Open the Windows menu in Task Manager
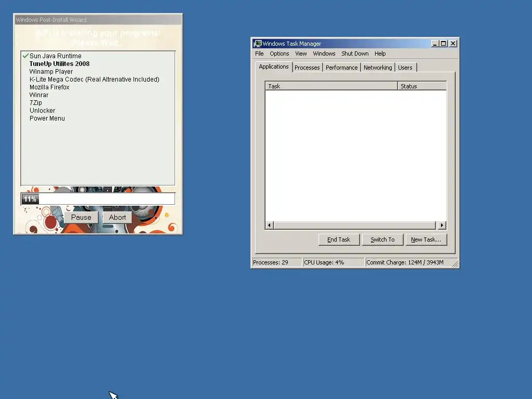532x399 pixels. pos(324,54)
